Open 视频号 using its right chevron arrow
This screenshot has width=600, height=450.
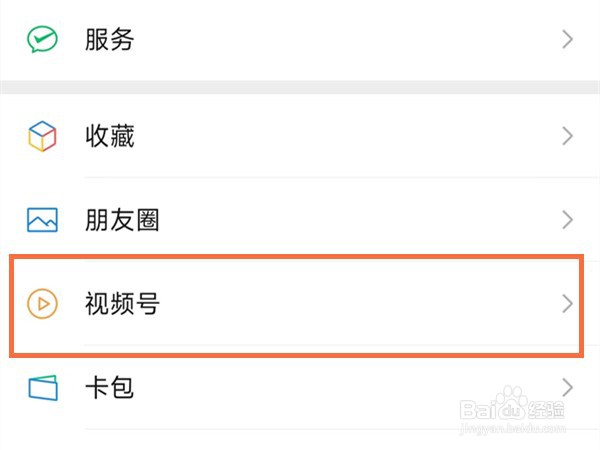(567, 304)
